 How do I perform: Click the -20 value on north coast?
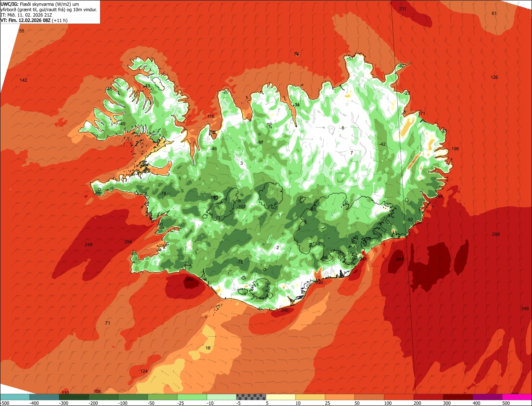click(226, 92)
